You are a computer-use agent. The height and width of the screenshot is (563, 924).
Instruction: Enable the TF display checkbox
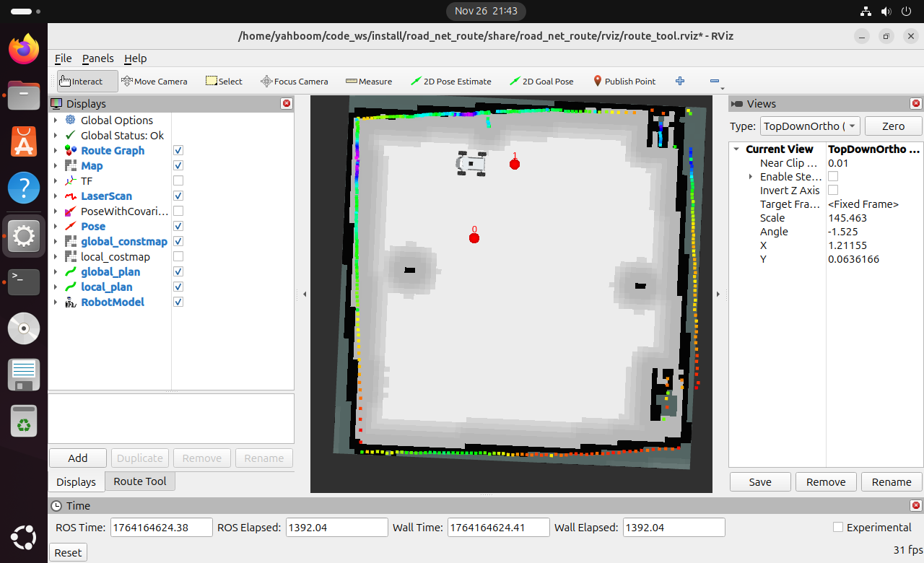click(x=178, y=180)
